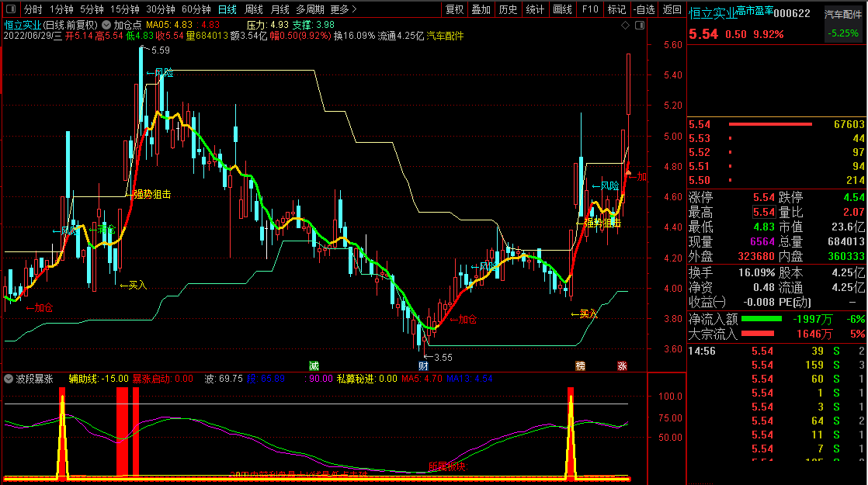
Task: Click the 14:56 trade tick row
Action: 776,352
